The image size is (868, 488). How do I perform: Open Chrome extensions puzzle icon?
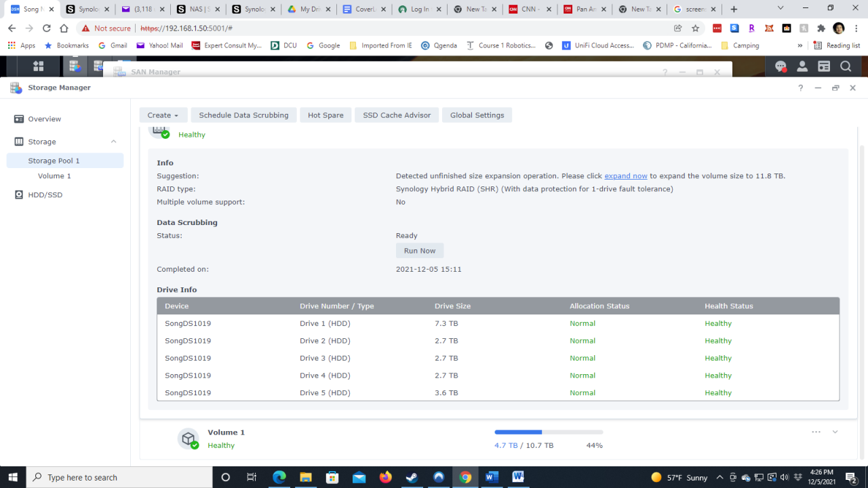coord(821,28)
